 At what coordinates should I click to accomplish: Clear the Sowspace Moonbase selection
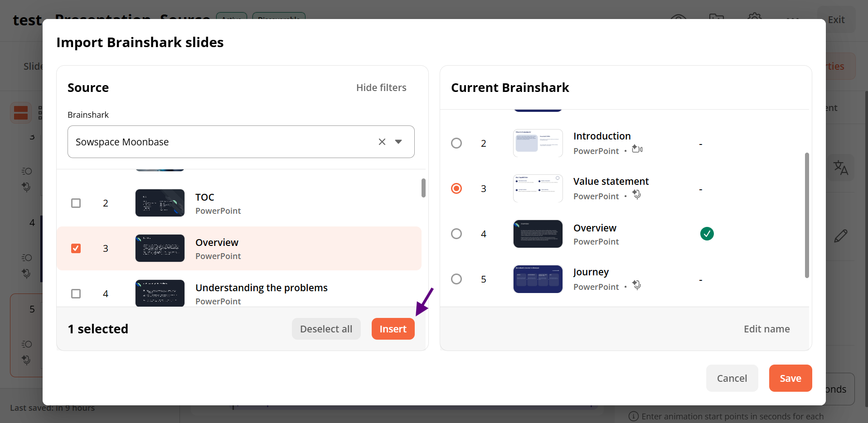click(382, 142)
